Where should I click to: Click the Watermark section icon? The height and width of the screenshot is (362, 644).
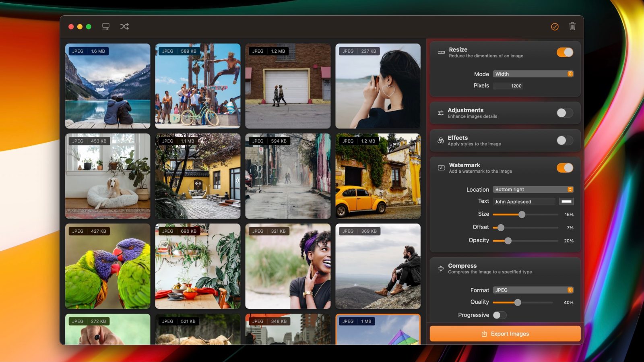[x=441, y=168]
